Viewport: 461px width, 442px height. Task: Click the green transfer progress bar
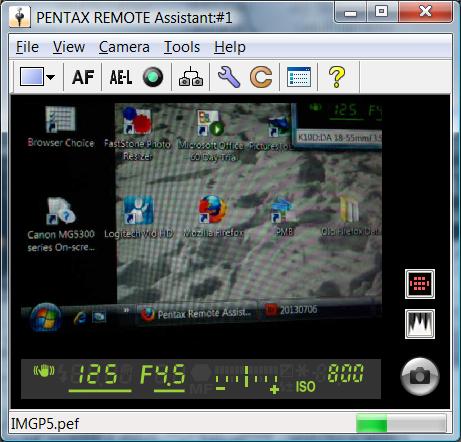pyautogui.click(x=401, y=424)
